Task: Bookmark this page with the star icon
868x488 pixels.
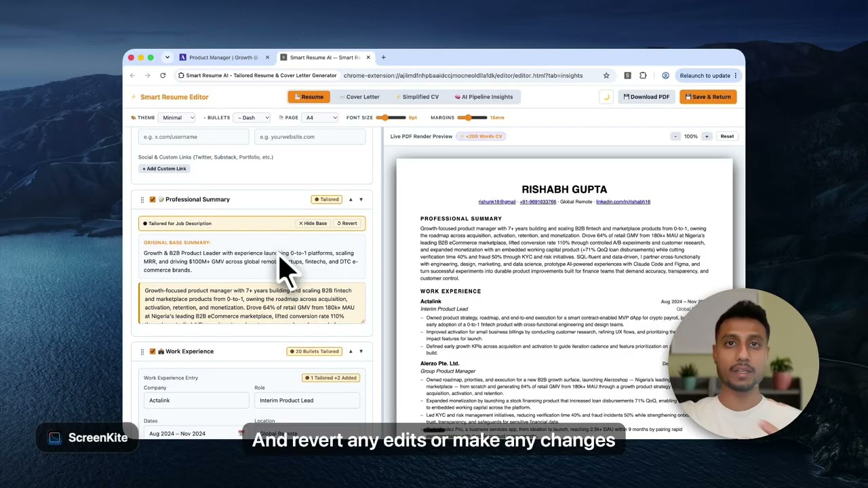Action: point(606,75)
